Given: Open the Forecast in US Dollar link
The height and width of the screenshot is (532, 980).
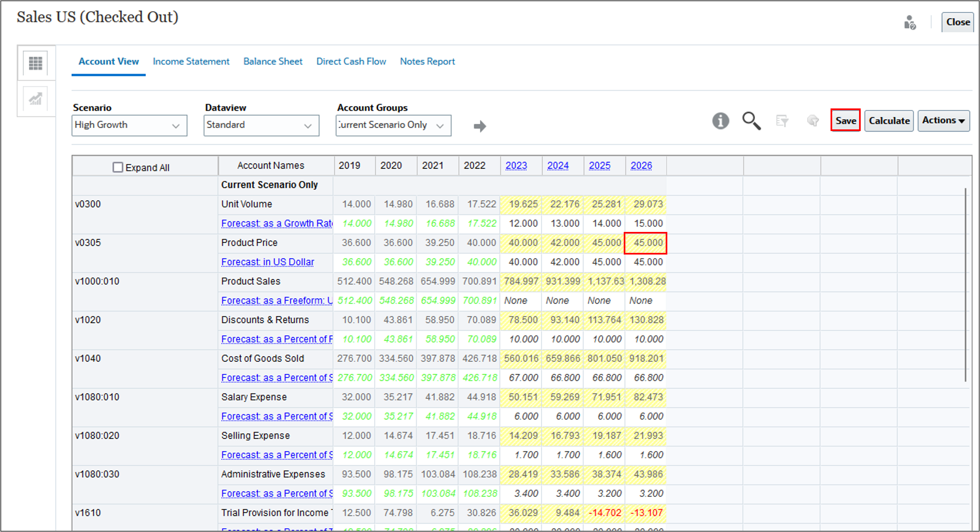Looking at the screenshot, I should click(267, 262).
